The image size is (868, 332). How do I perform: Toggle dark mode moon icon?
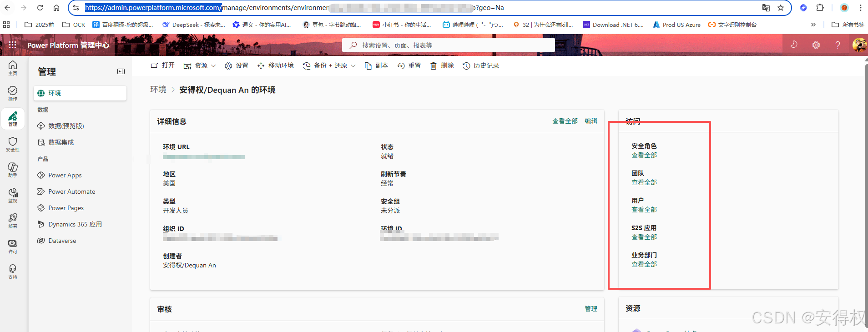[794, 45]
